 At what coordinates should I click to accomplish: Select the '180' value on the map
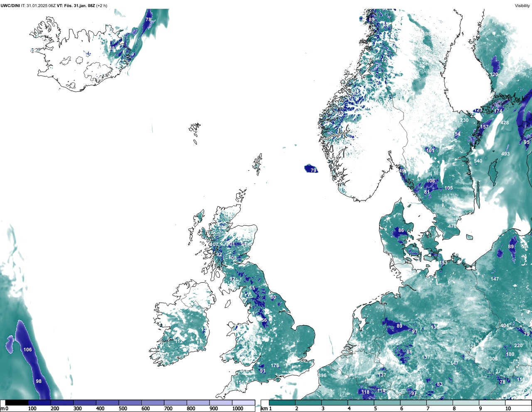coord(510,354)
